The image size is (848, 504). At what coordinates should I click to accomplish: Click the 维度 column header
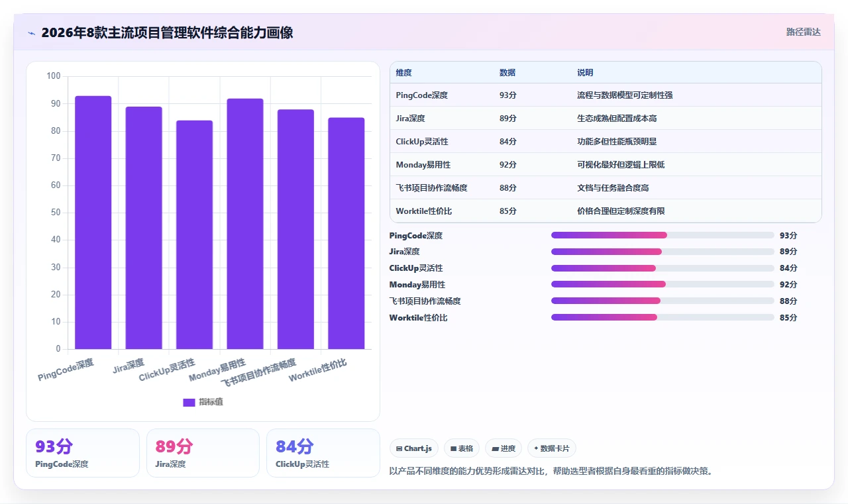(403, 73)
